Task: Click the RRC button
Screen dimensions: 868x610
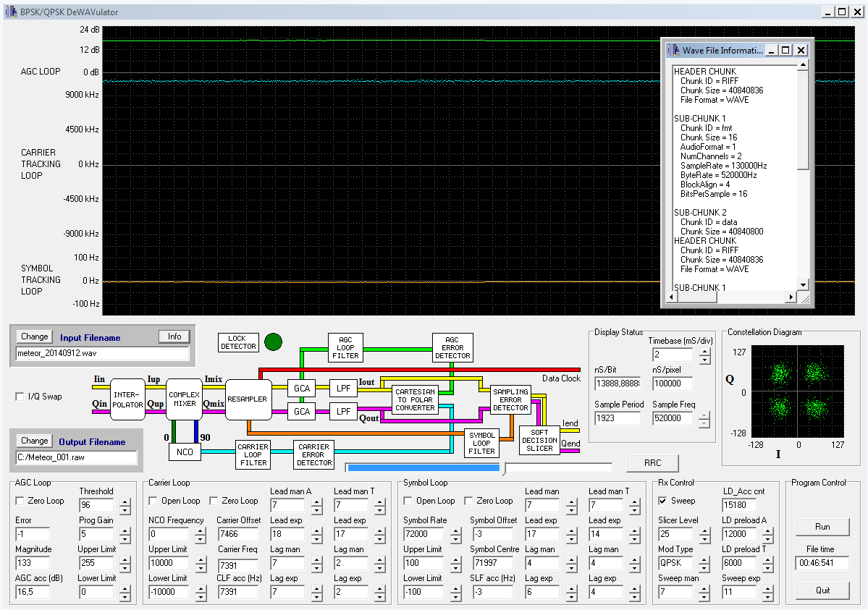Action: (x=653, y=463)
